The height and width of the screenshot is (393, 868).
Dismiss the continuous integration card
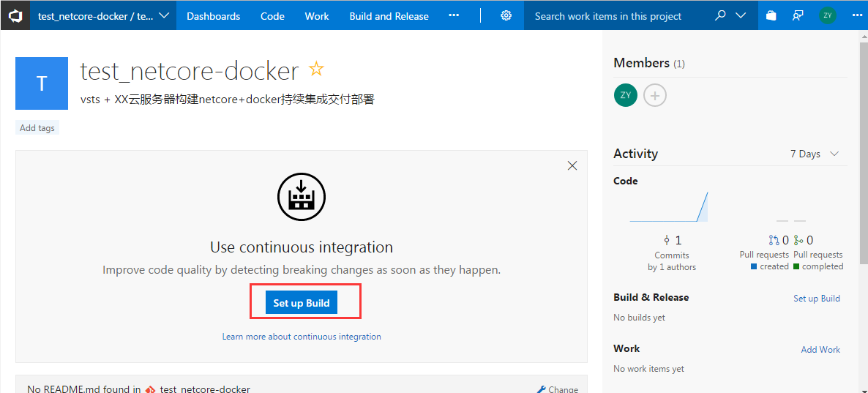(572, 165)
